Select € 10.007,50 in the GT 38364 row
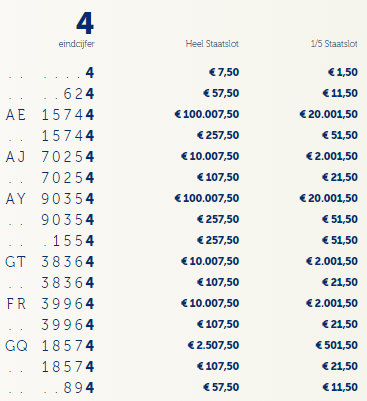This screenshot has height=401, width=367. click(210, 261)
